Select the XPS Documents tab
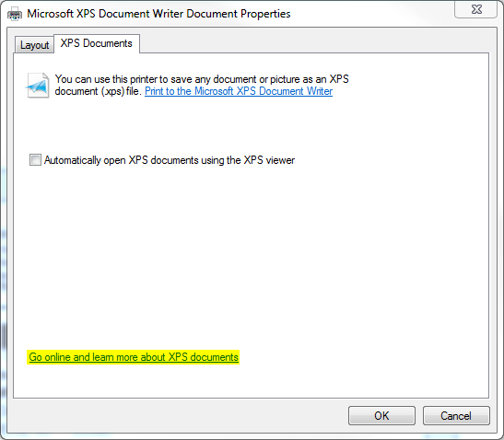This screenshot has height=440, width=504. tap(97, 43)
